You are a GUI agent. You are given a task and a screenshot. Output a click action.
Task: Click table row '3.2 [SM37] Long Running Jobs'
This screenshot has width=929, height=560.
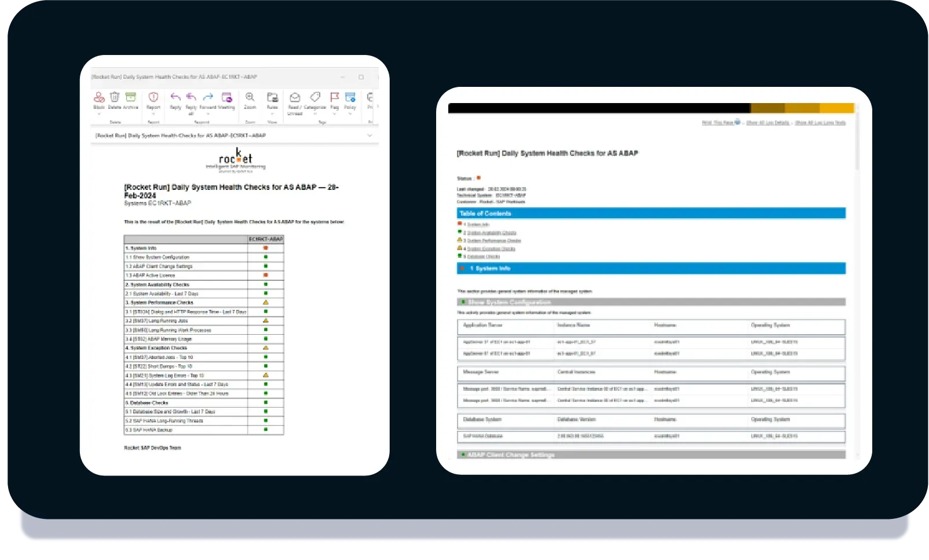[204, 321]
